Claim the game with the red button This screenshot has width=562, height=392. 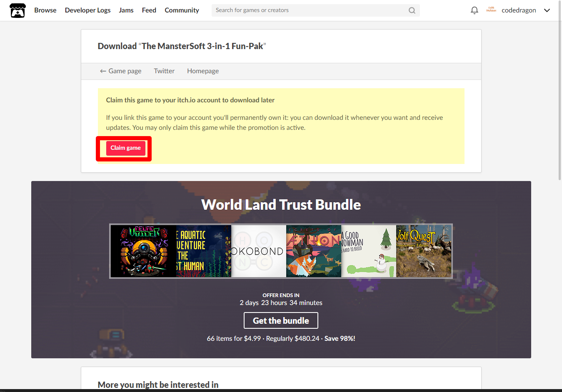[x=126, y=148]
